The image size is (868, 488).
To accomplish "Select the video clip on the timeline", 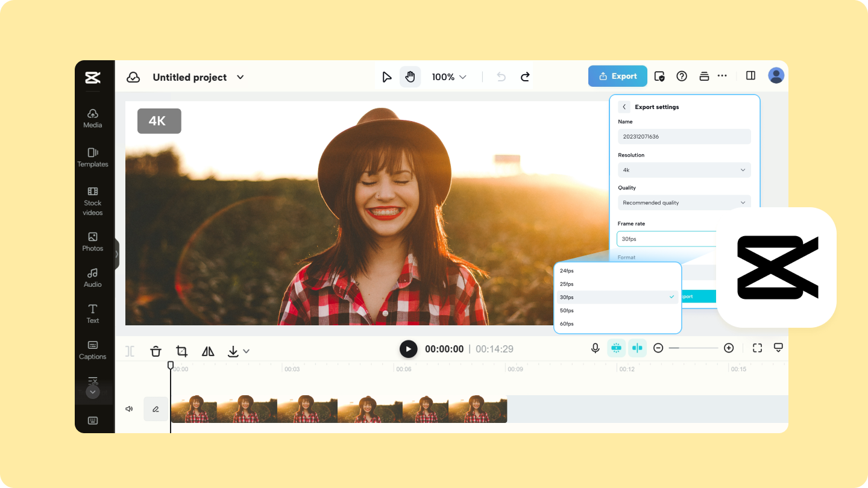I will click(339, 409).
